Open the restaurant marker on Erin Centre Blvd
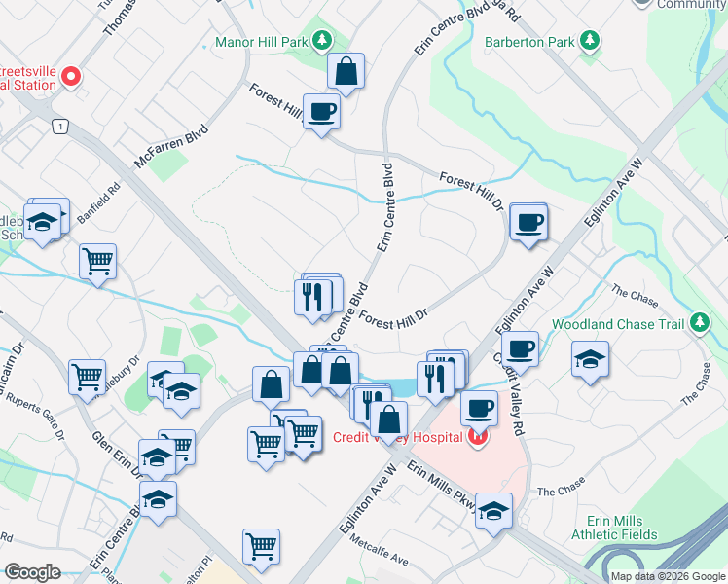 (313, 298)
